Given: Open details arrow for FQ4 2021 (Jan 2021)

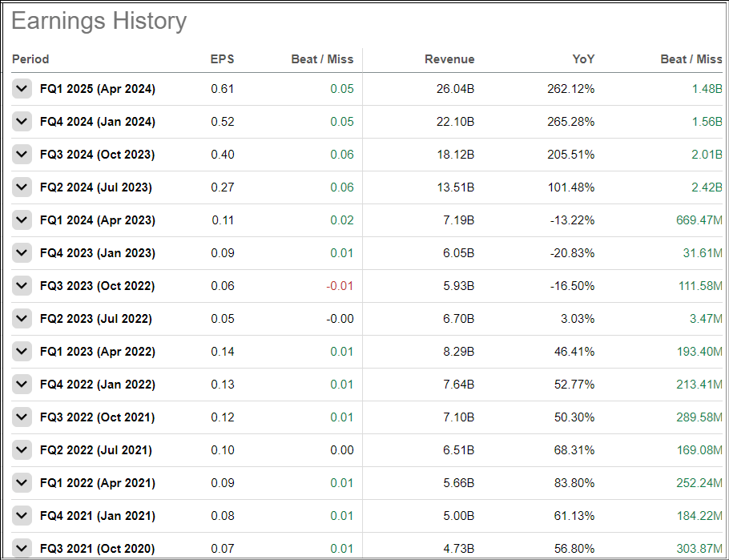Looking at the screenshot, I should click(22, 516).
